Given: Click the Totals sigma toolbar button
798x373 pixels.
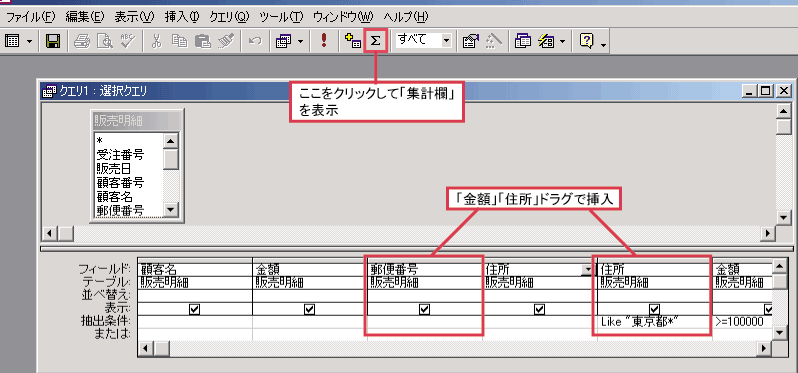Looking at the screenshot, I should (x=376, y=41).
